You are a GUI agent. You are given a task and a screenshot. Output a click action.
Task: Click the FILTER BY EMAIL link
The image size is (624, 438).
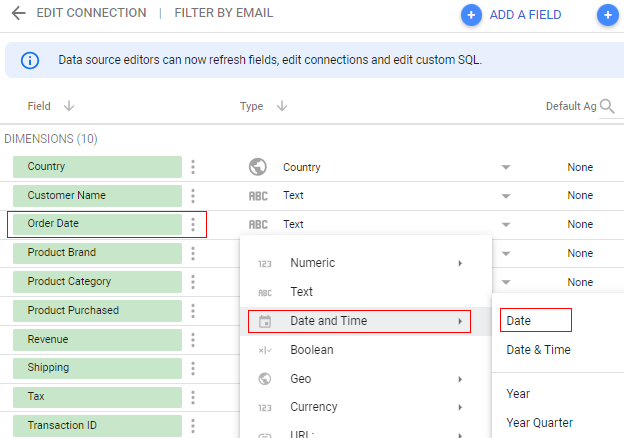(x=224, y=13)
